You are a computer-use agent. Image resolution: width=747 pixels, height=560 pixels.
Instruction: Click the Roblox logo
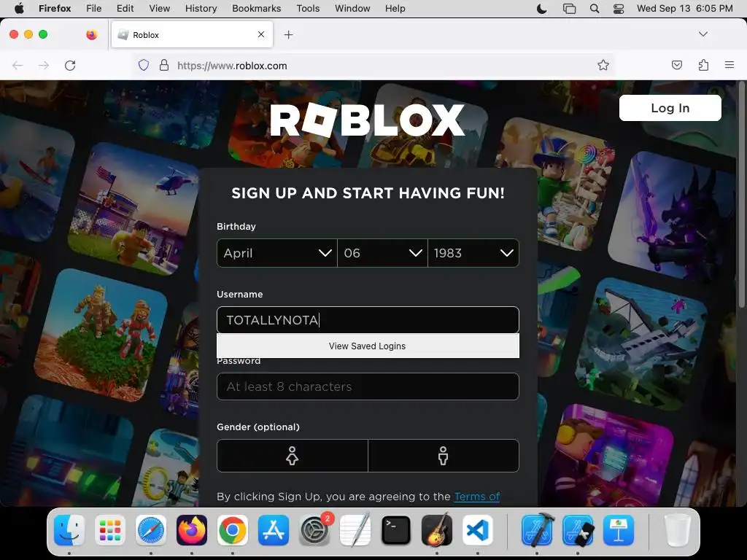click(368, 120)
